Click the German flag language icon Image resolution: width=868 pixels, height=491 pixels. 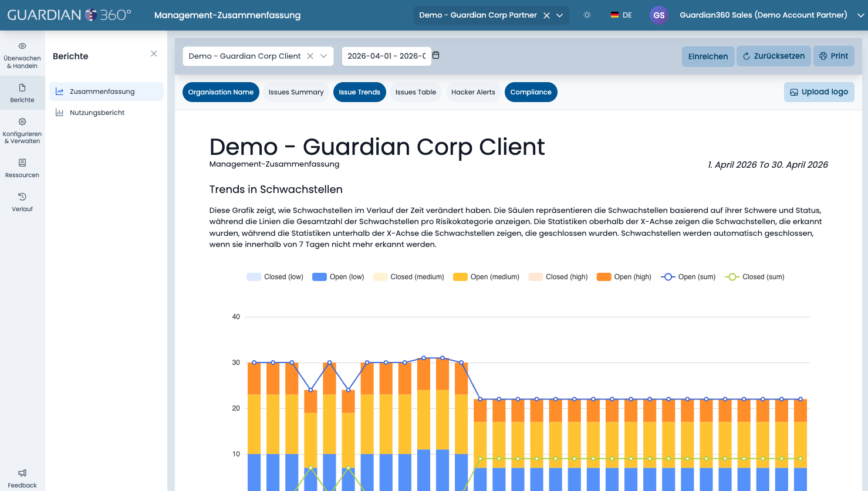click(614, 15)
